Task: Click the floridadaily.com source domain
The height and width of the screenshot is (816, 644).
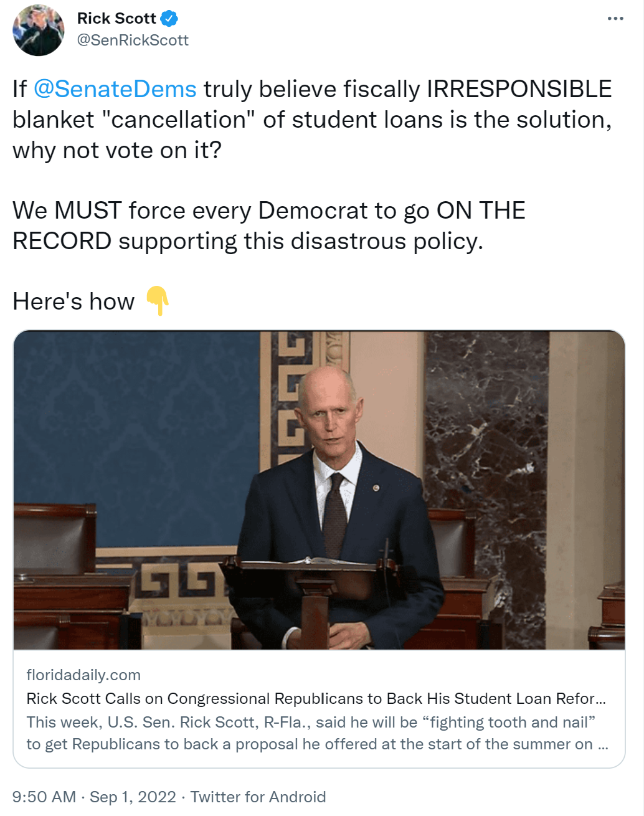Action: tap(83, 675)
